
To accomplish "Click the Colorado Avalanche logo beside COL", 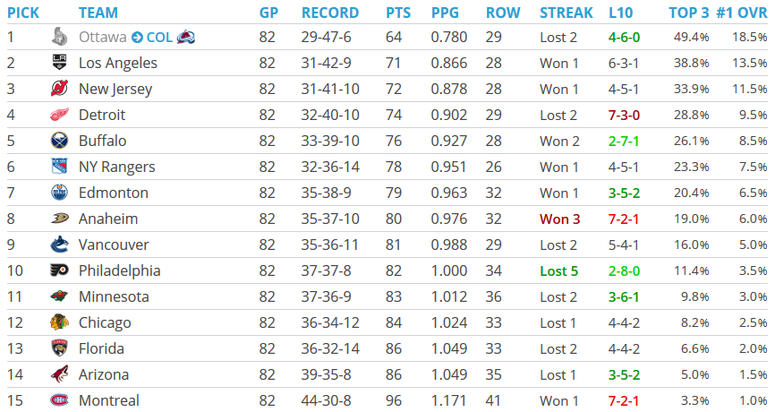I will (x=186, y=37).
